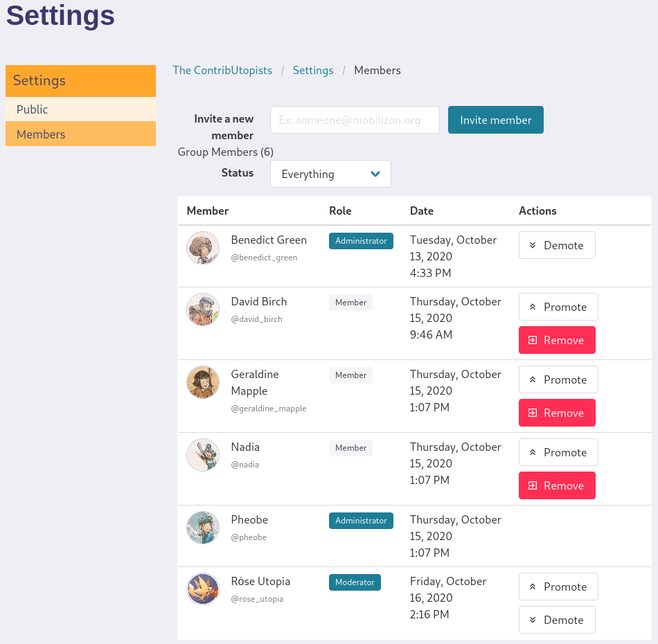The width and height of the screenshot is (658, 644).
Task: Click Nadia's avatar thumbnail
Action: coord(203,455)
